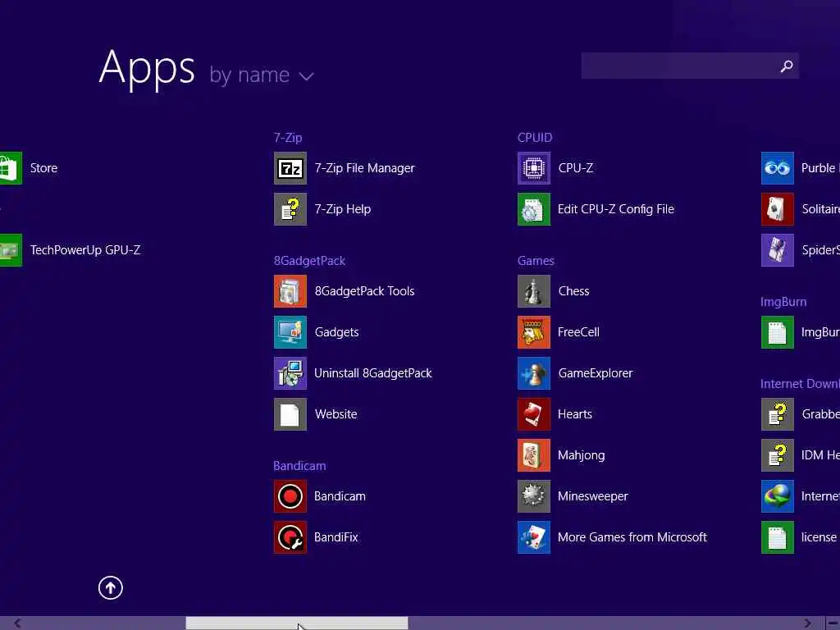
Task: Open Internet Download Manager globe icon
Action: [778, 496]
